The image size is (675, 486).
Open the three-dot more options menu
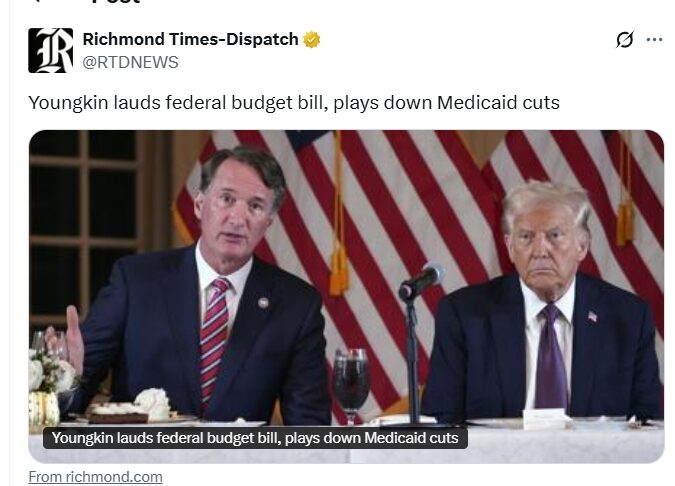(x=654, y=40)
